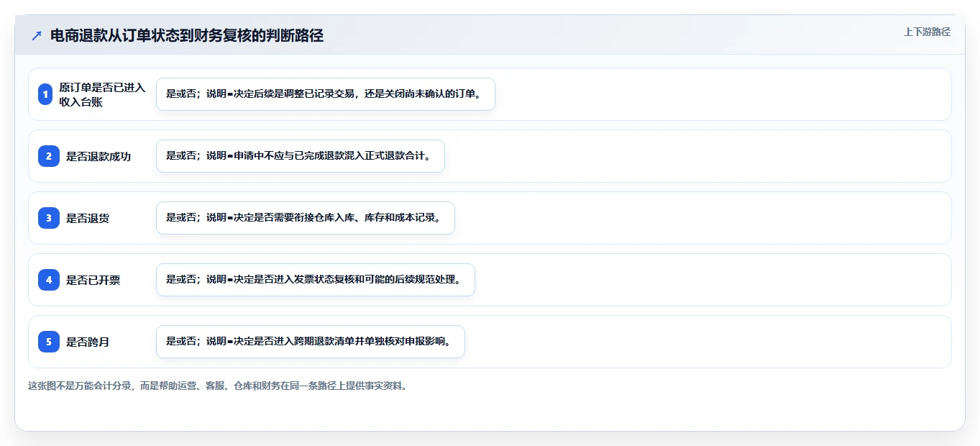
Task: Click the title 电商退款从订单状态到财务复核的判断路径
Action: [187, 35]
